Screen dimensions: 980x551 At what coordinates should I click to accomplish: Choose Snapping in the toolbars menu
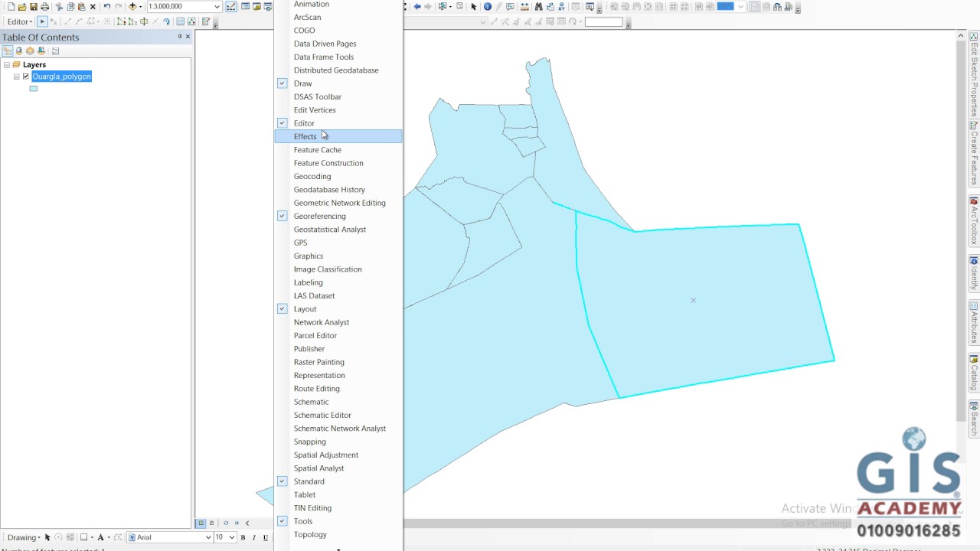pyautogui.click(x=338, y=442)
